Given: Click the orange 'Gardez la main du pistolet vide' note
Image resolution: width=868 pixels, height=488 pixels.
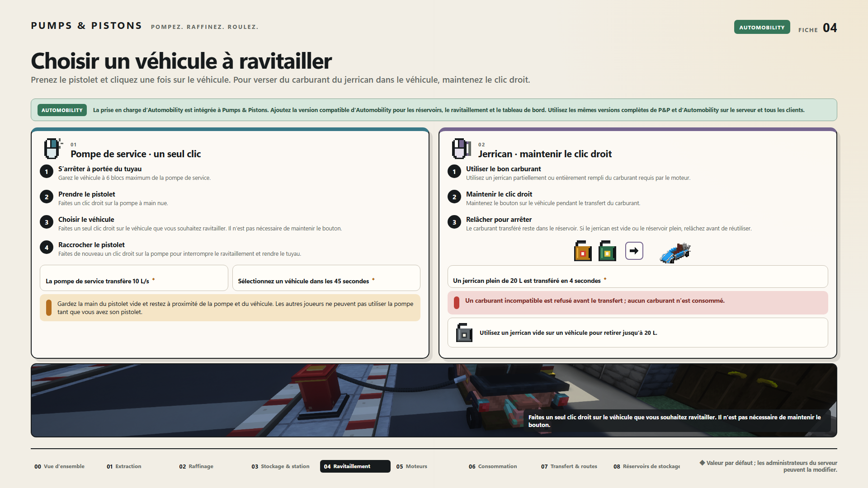Looking at the screenshot, I should coord(230,308).
